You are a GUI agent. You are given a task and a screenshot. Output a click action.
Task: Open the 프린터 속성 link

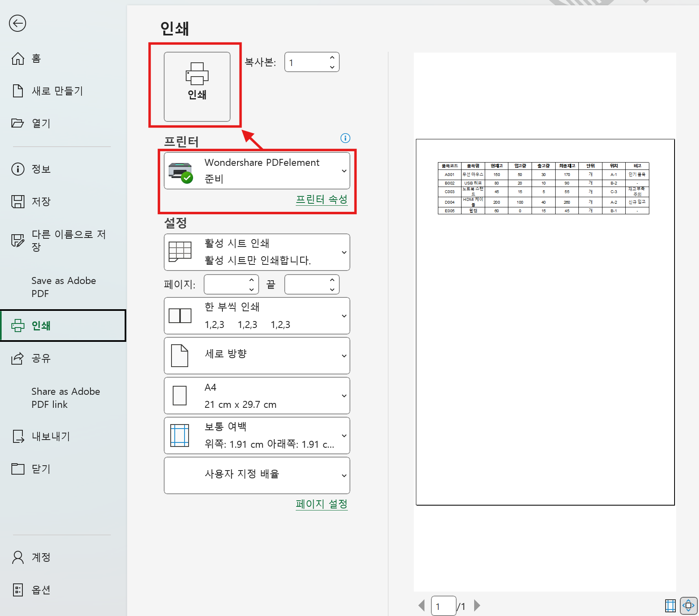(321, 199)
